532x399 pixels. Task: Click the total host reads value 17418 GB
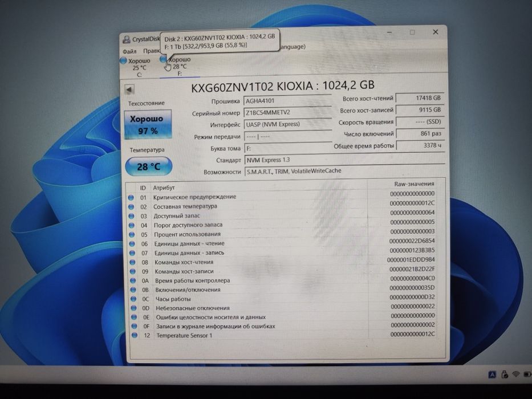tap(419, 98)
